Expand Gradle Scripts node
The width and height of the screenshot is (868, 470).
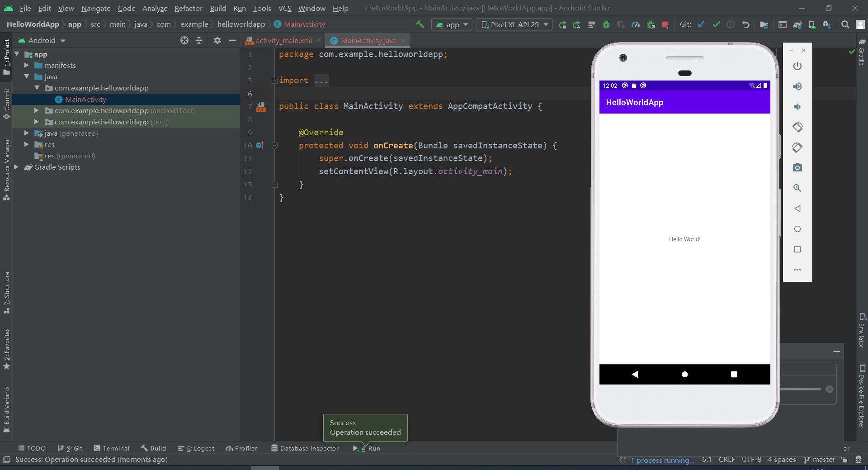click(17, 167)
